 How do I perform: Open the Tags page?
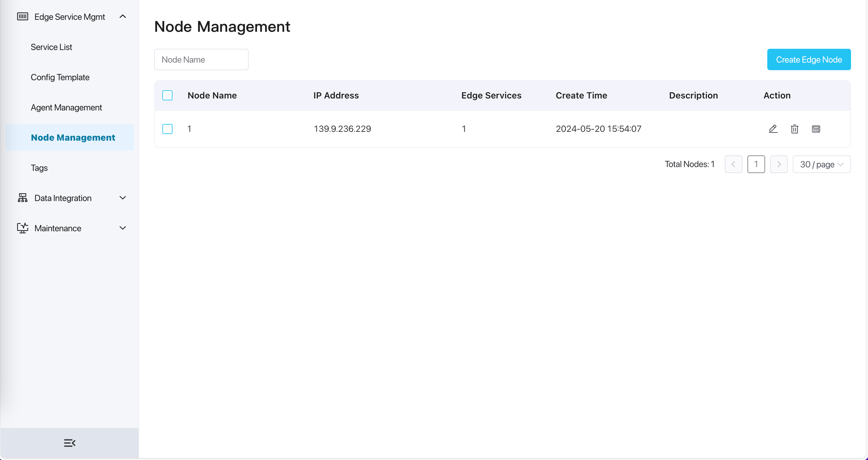(39, 167)
